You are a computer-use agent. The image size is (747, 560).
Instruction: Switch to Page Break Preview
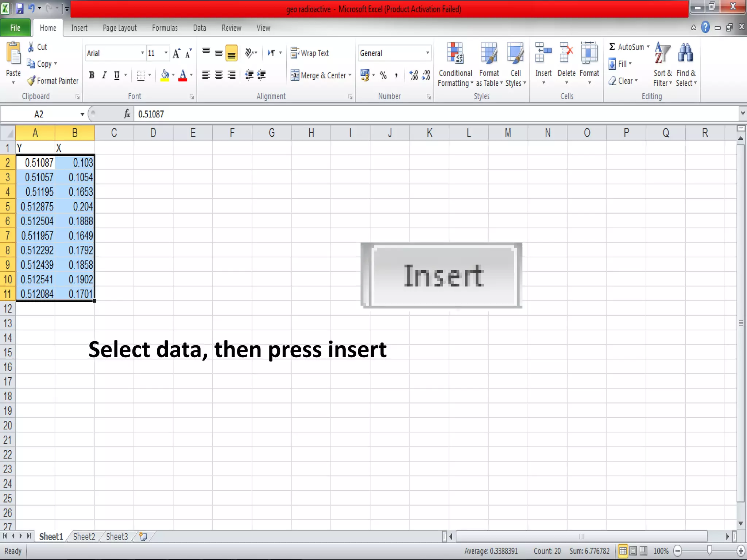(x=643, y=551)
